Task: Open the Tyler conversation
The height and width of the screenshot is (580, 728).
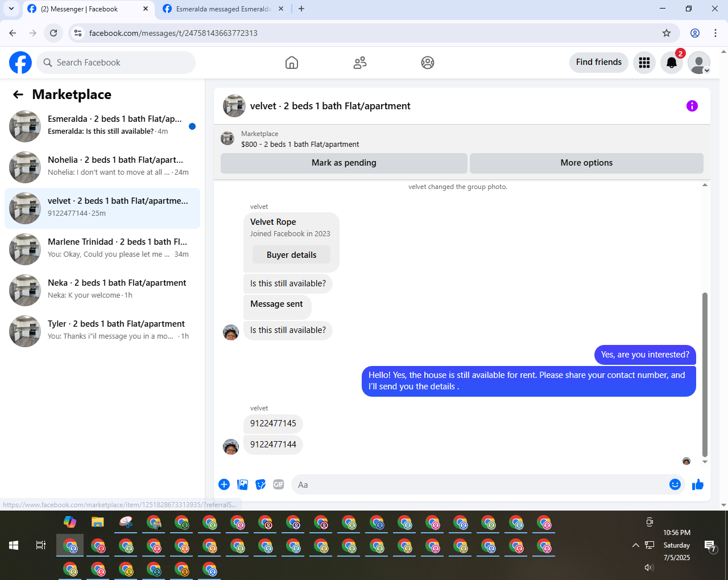Action: (x=102, y=331)
